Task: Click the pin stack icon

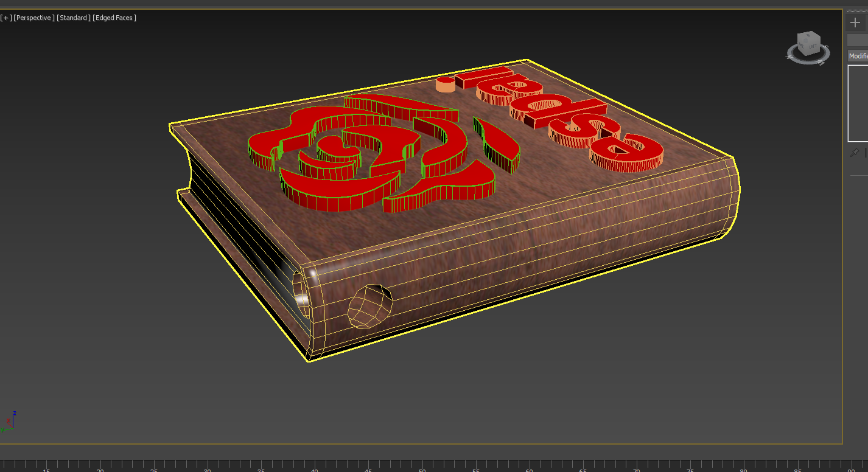Action: [x=855, y=152]
